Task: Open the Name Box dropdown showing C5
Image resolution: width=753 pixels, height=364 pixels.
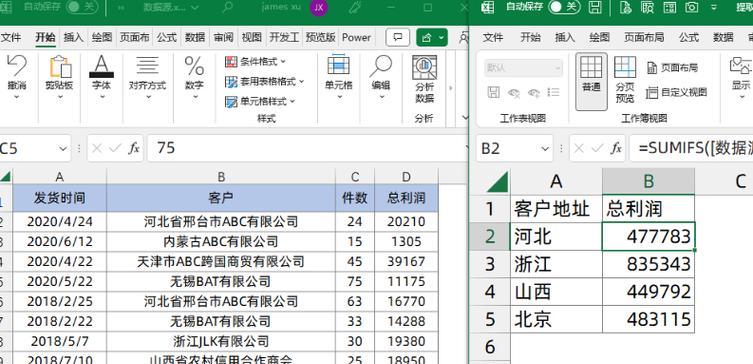Action: coord(63,149)
